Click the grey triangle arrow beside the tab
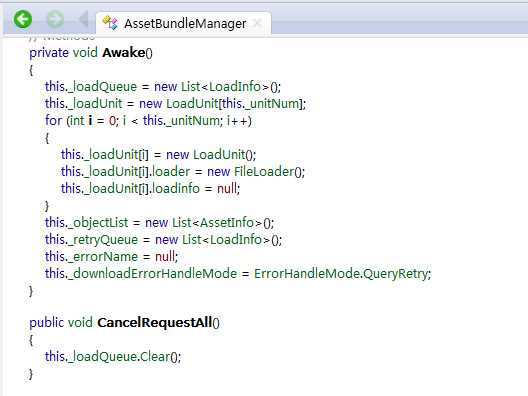 pyautogui.click(x=84, y=19)
